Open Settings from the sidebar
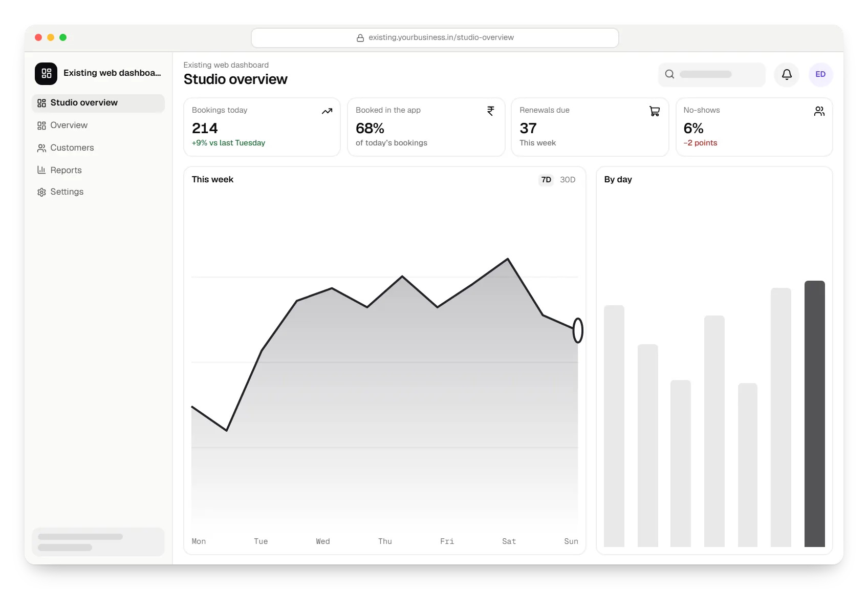 pyautogui.click(x=98, y=192)
